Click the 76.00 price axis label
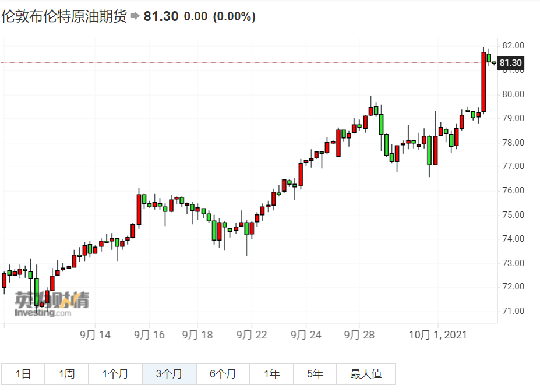The width and height of the screenshot is (540, 392). click(x=513, y=190)
